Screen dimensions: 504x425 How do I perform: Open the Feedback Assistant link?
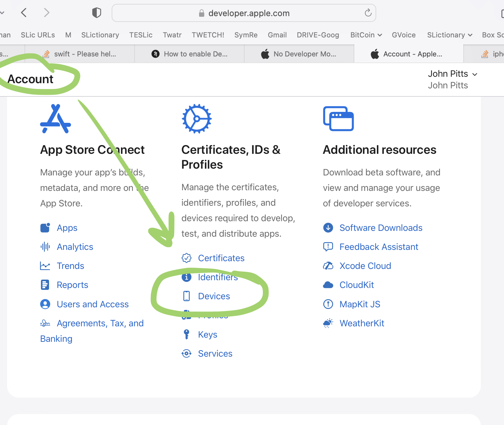click(x=379, y=247)
